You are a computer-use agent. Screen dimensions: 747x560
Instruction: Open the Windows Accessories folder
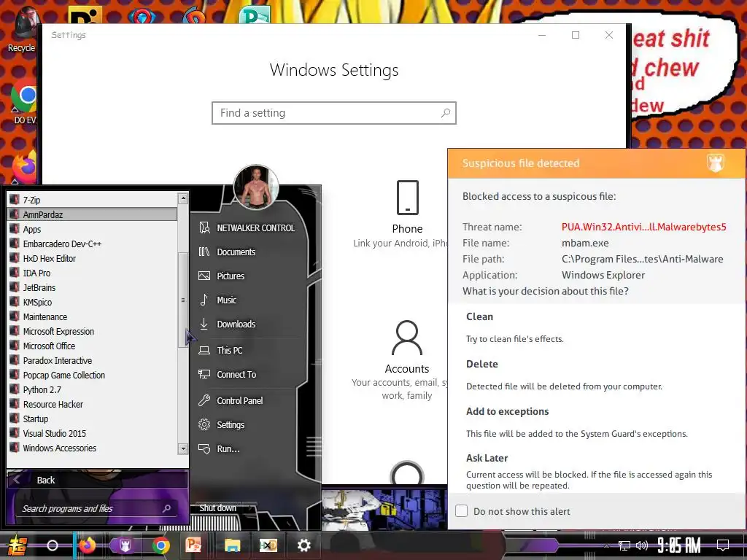pyautogui.click(x=92, y=448)
